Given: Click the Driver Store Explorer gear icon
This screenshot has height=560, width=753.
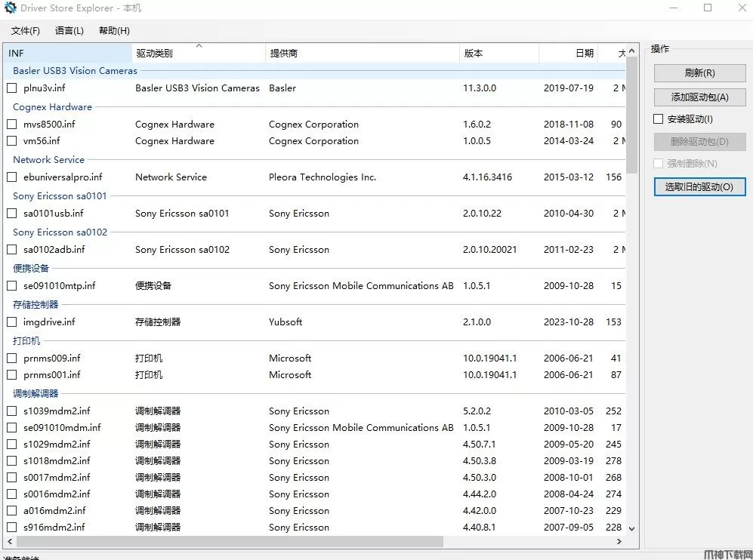Looking at the screenshot, I should point(11,8).
